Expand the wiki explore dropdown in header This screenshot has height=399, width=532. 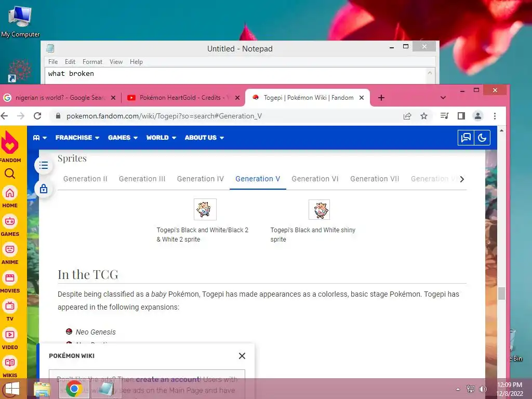39,138
